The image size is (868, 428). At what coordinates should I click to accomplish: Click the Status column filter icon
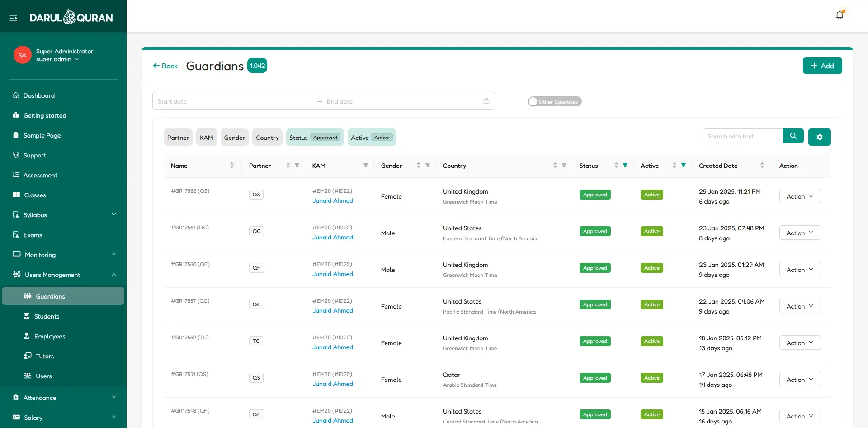click(x=625, y=166)
